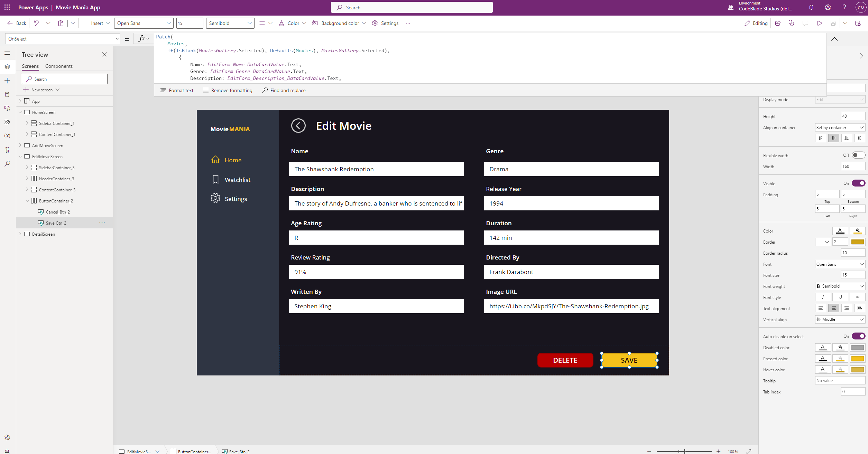868x454 pixels.
Task: Click the Back button
Action: click(x=17, y=23)
